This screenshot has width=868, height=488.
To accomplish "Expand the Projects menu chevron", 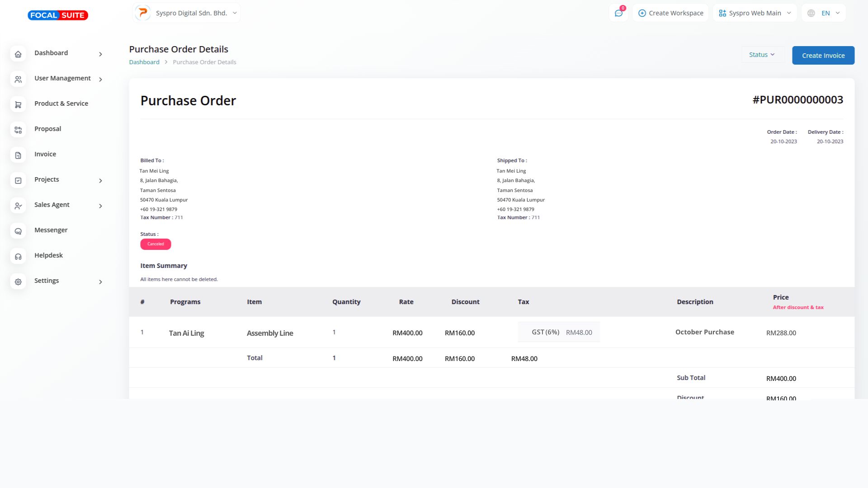I will pos(100,181).
